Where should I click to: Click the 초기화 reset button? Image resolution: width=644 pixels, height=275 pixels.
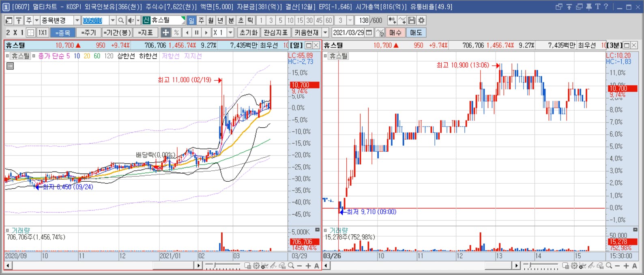(x=249, y=32)
